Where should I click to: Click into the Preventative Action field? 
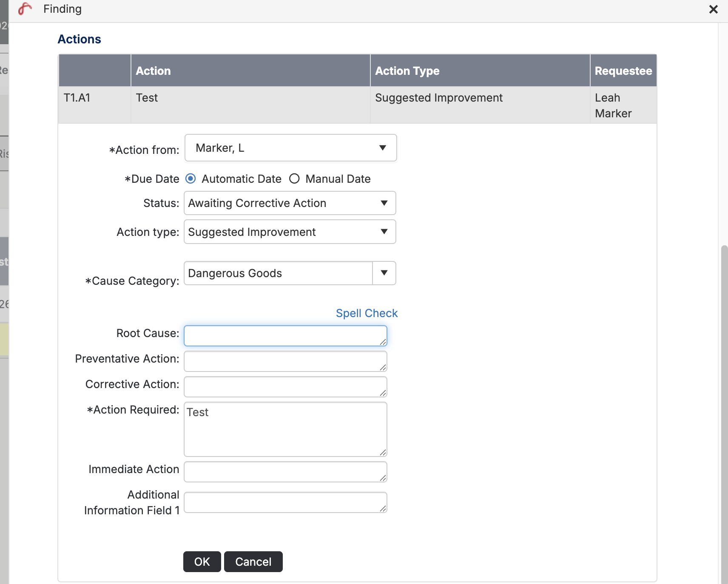285,361
